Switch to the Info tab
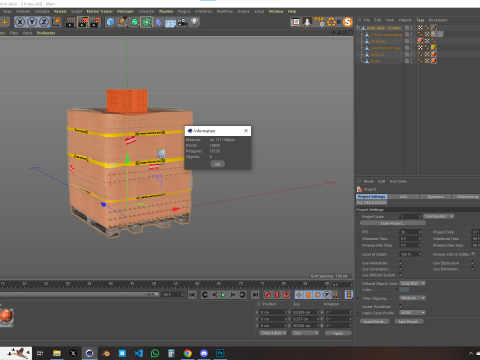This screenshot has width=480, height=360. [x=403, y=197]
